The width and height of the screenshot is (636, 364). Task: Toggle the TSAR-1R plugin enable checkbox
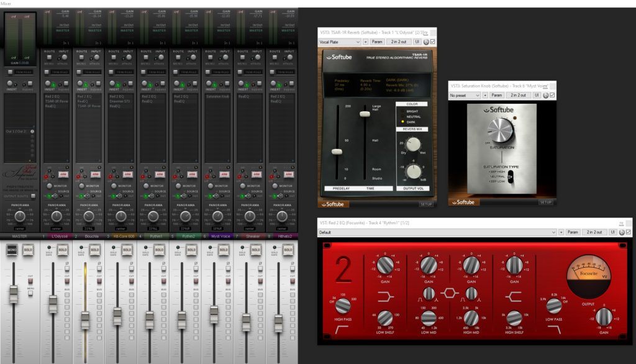point(432,42)
